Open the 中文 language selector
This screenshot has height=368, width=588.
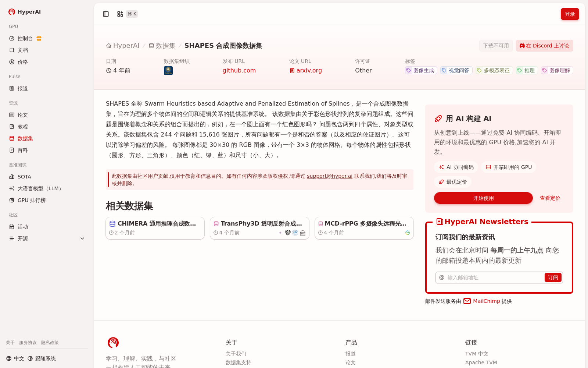pyautogui.click(x=15, y=358)
